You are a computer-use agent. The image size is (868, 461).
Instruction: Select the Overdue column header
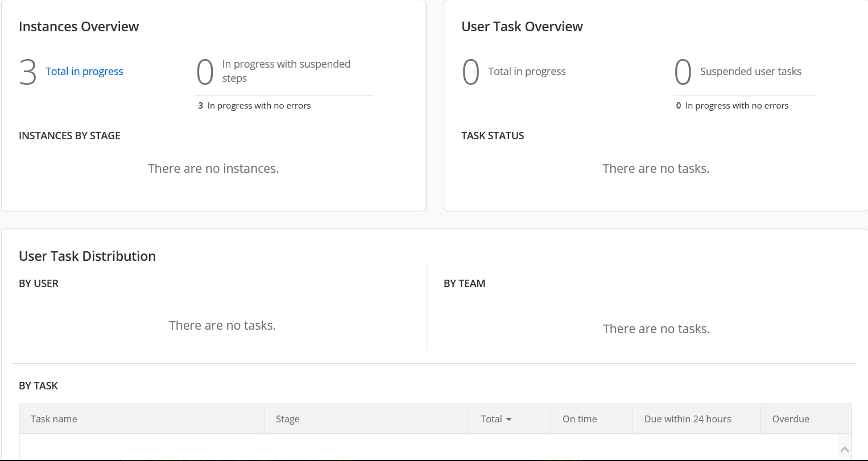[790, 419]
